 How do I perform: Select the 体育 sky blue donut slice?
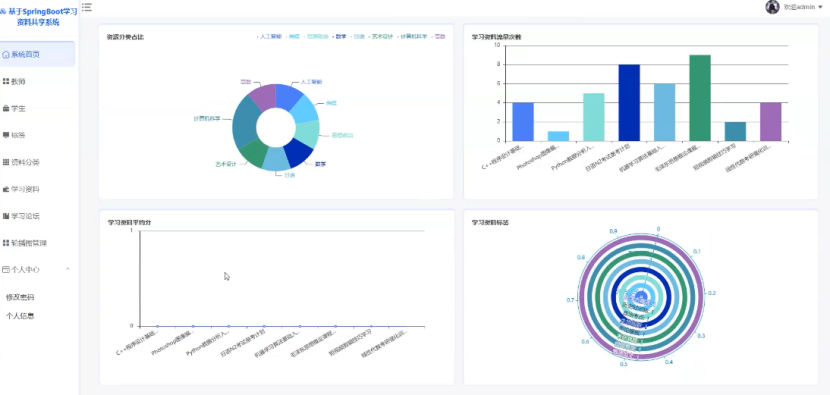pyautogui.click(x=305, y=110)
